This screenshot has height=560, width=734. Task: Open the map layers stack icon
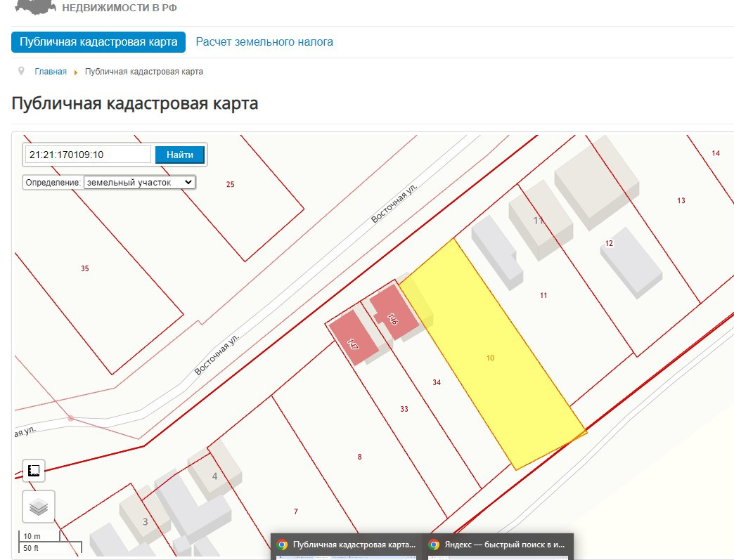point(39,507)
